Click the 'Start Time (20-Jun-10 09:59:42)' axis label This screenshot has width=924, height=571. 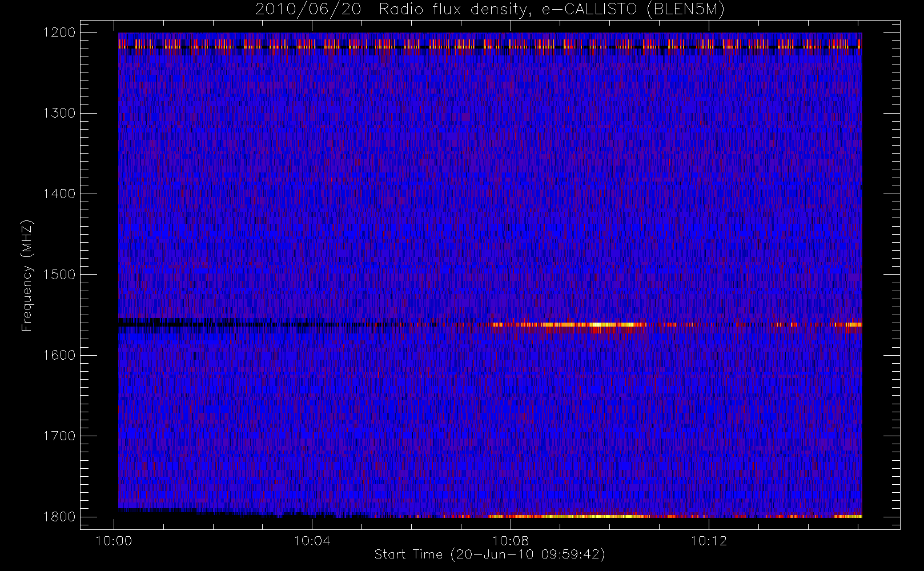(489, 554)
